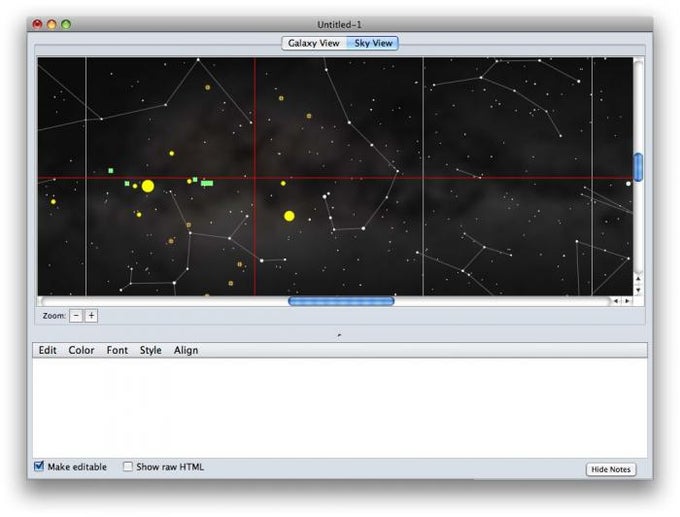680x517 pixels.
Task: Close the Untitled-1 window
Action: [37, 24]
